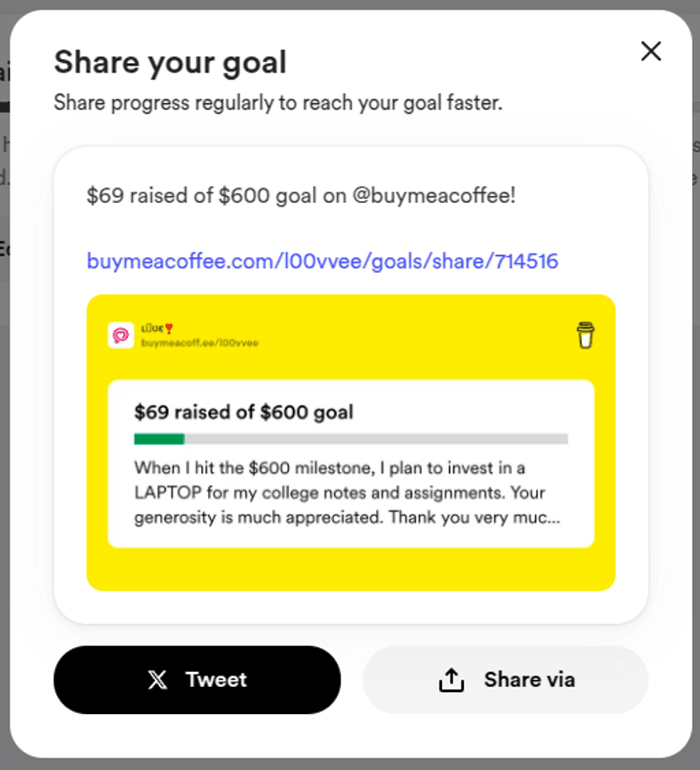Click the buymeacoff.ee/l00vvee profile URL

pyautogui.click(x=199, y=343)
